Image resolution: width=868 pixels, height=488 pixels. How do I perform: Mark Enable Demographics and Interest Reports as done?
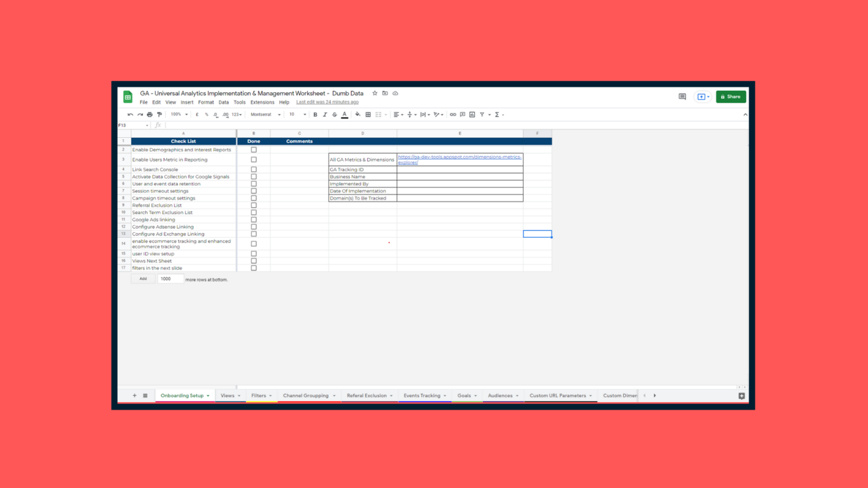pyautogui.click(x=254, y=149)
